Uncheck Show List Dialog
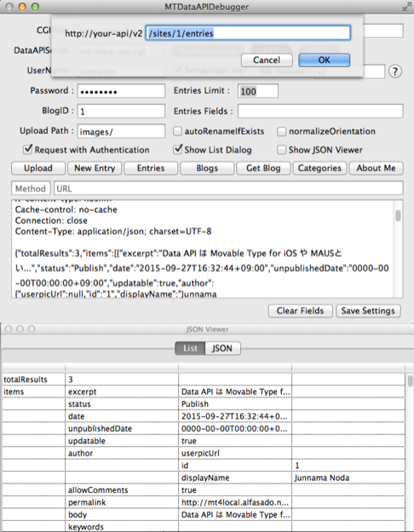Image resolution: width=414 pixels, height=532 pixels. coord(178,150)
